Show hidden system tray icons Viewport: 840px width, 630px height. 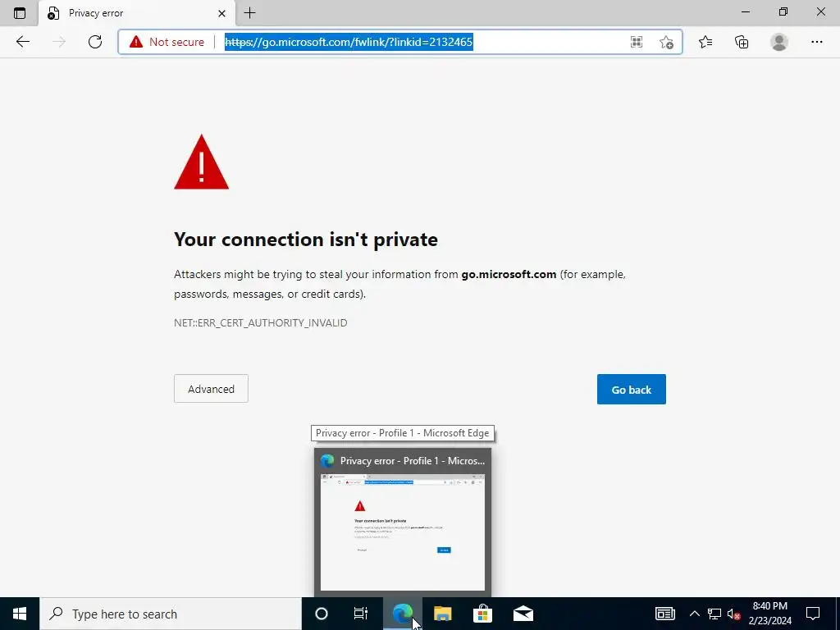(694, 614)
